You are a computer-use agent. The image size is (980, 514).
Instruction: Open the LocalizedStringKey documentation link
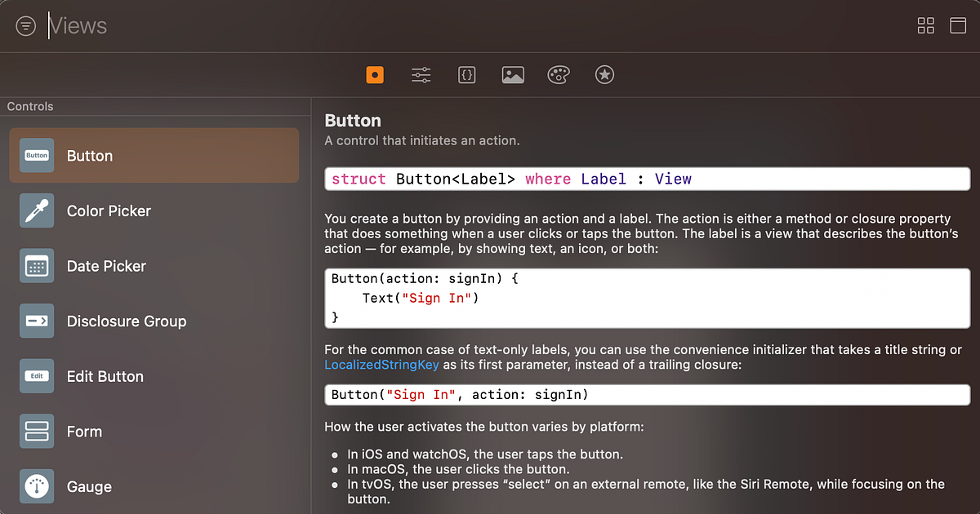click(381, 365)
